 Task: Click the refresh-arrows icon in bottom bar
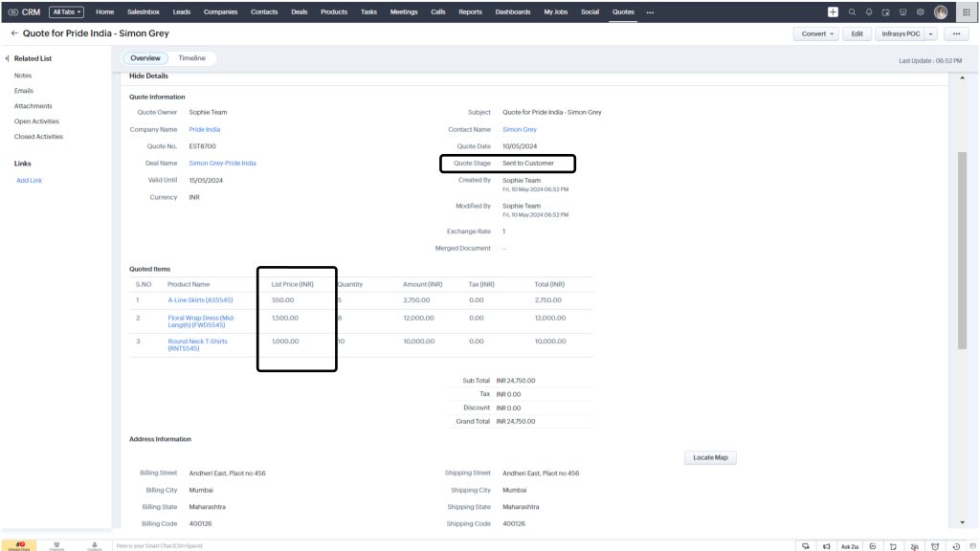point(893,546)
